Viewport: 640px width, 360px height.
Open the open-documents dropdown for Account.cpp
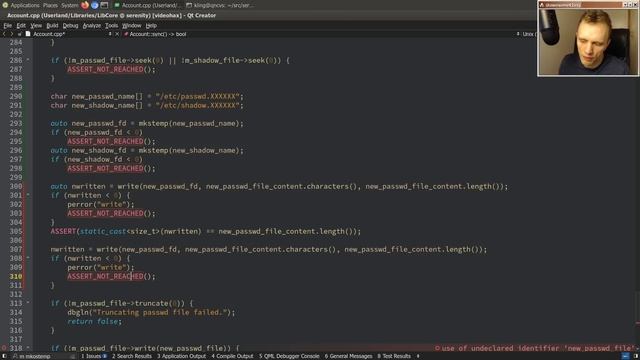coord(110,34)
